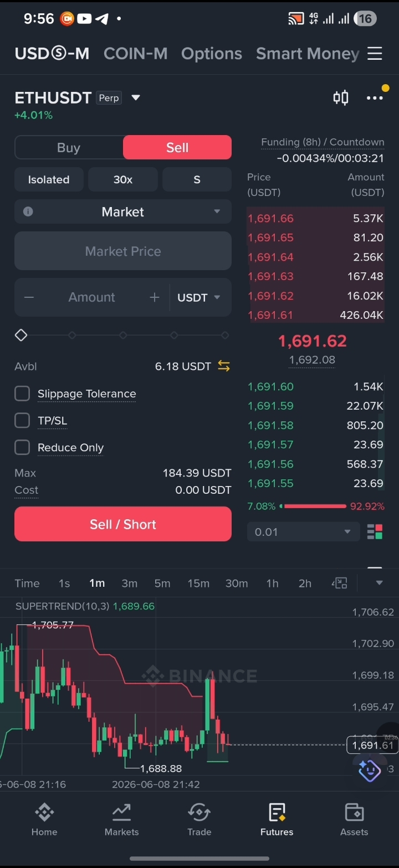Tap the transfer arrows next to 6.18 USDT

[224, 366]
